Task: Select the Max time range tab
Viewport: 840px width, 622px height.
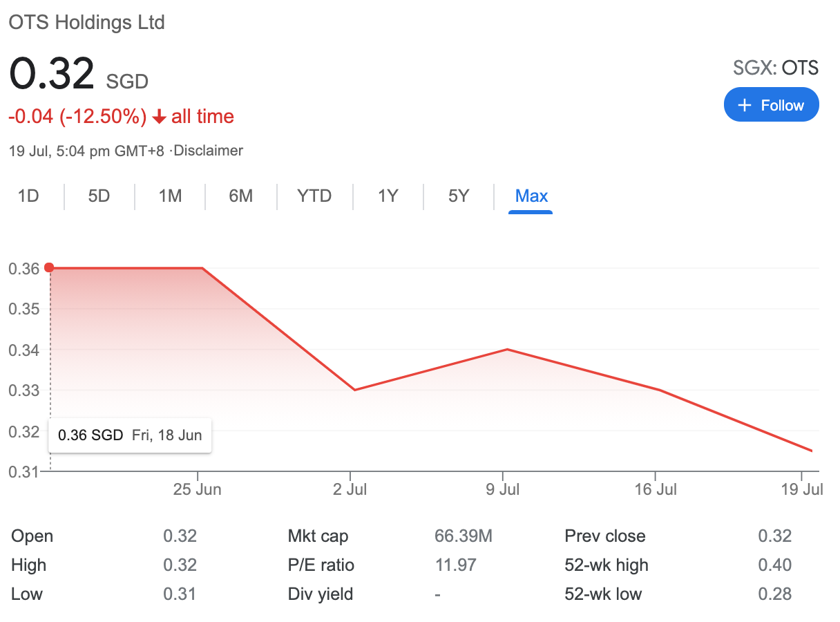Action: coord(531,196)
